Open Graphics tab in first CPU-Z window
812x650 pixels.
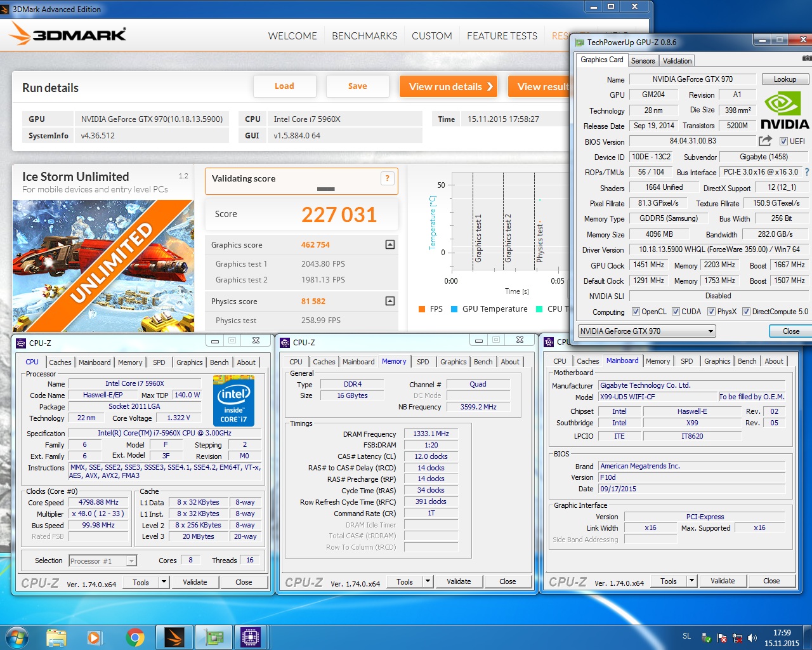(x=189, y=362)
